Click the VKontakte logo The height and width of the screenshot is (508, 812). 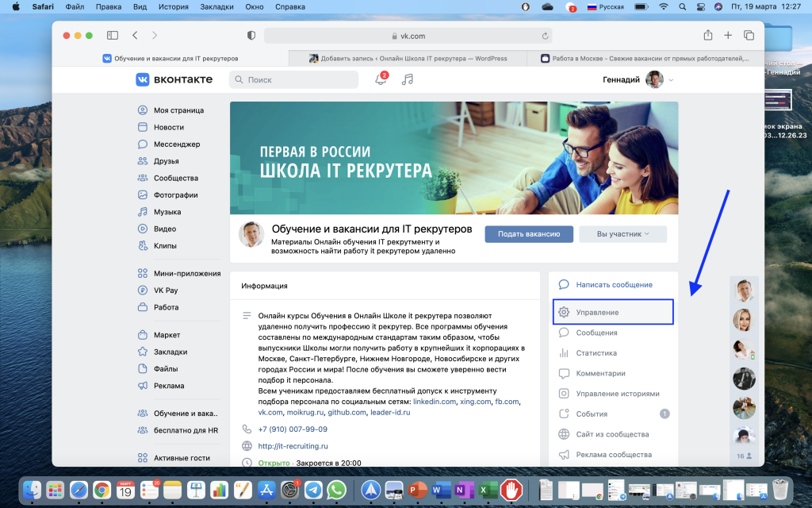(x=174, y=79)
